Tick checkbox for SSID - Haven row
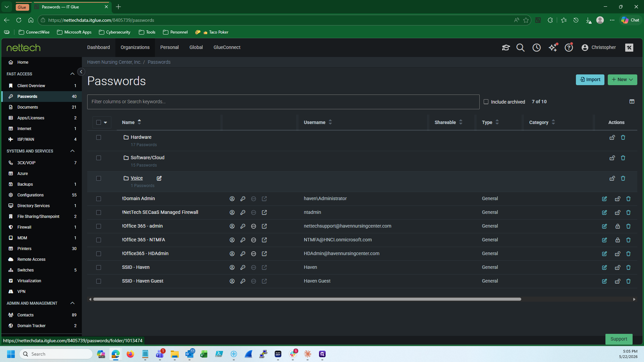This screenshot has width=644, height=362. pos(99,267)
